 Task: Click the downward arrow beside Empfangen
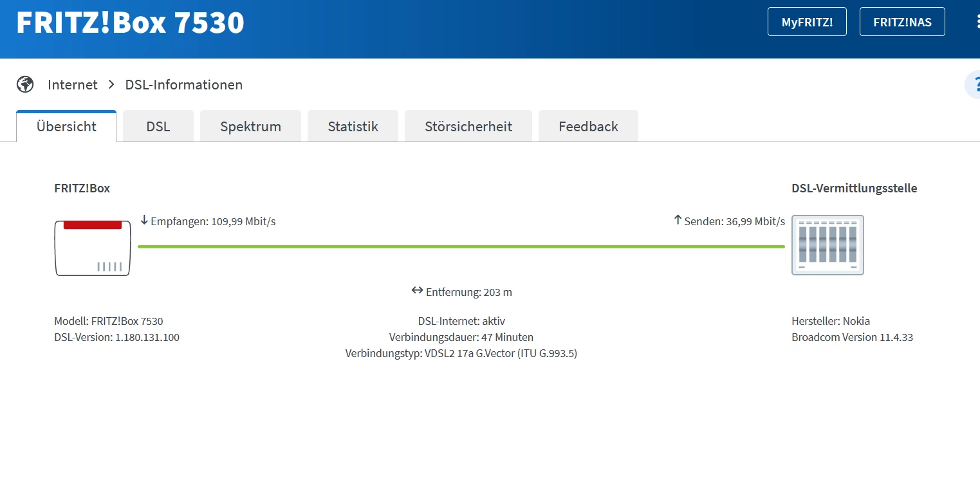(x=144, y=221)
